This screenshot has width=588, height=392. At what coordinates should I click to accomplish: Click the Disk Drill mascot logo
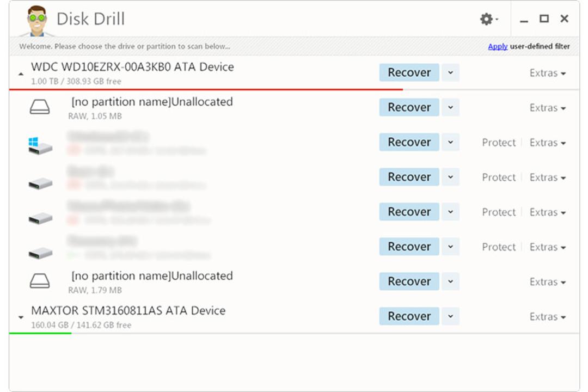coord(37,21)
